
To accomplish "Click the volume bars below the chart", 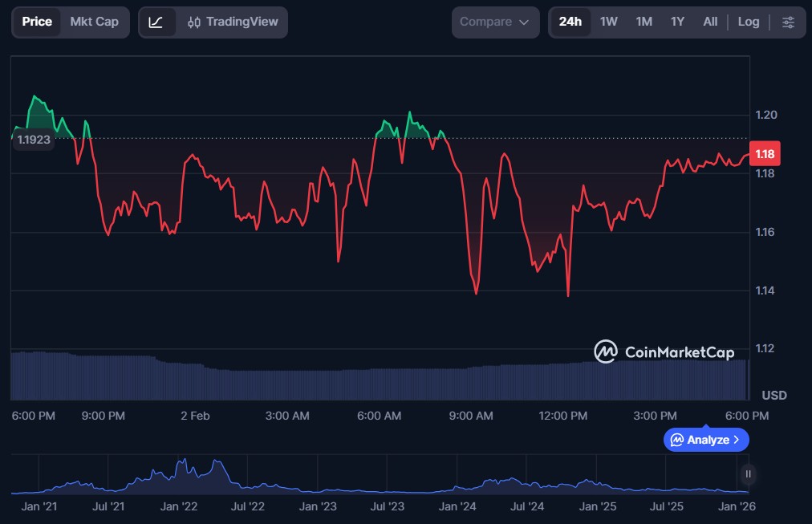I will click(377, 381).
